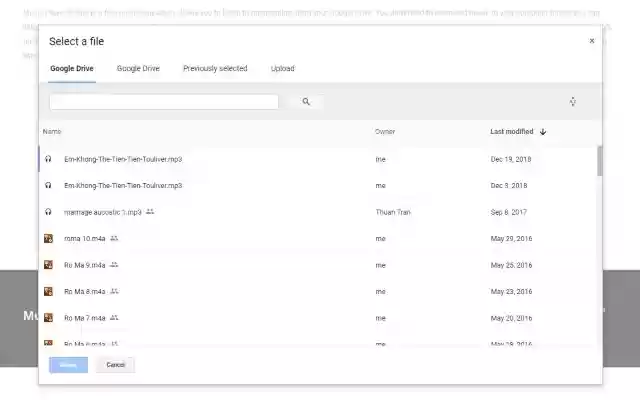Select the Ro Ma 9.m4a file name
Screen dimensions: 640x400
(84, 265)
